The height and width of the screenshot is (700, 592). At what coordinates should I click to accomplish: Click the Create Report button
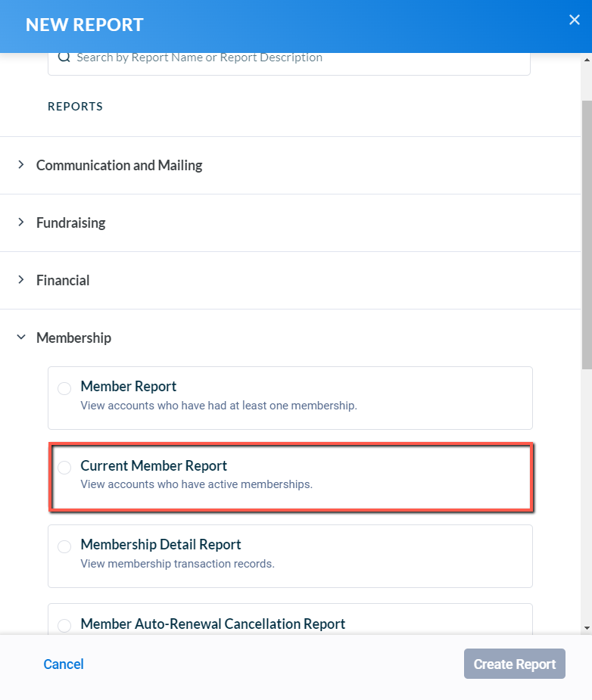[x=514, y=664]
